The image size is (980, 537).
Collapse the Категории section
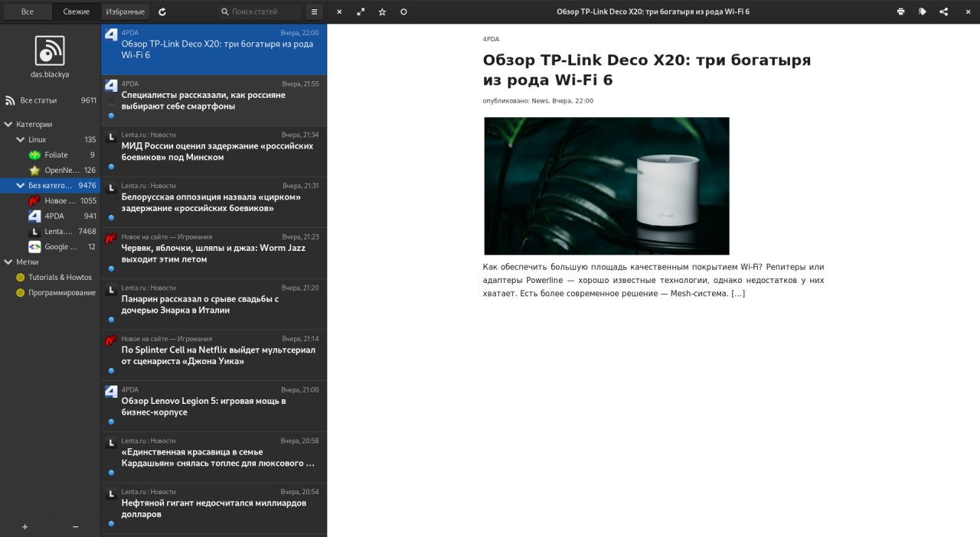pyautogui.click(x=8, y=124)
